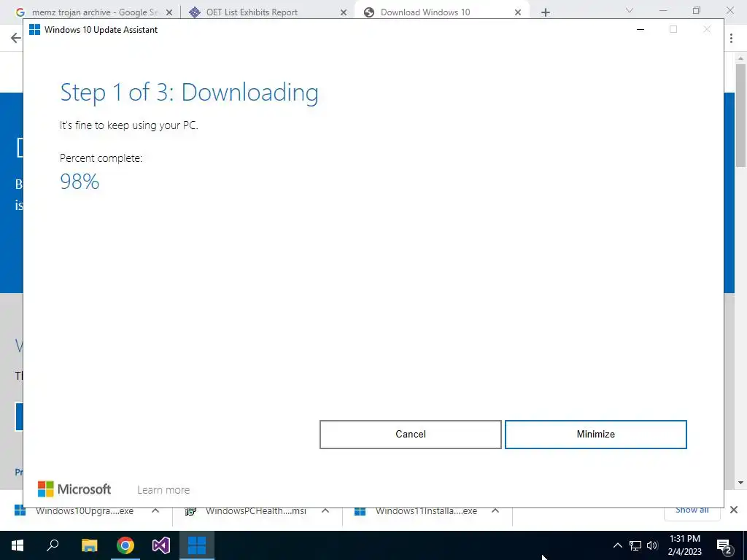Open the notification center icon

point(724,545)
